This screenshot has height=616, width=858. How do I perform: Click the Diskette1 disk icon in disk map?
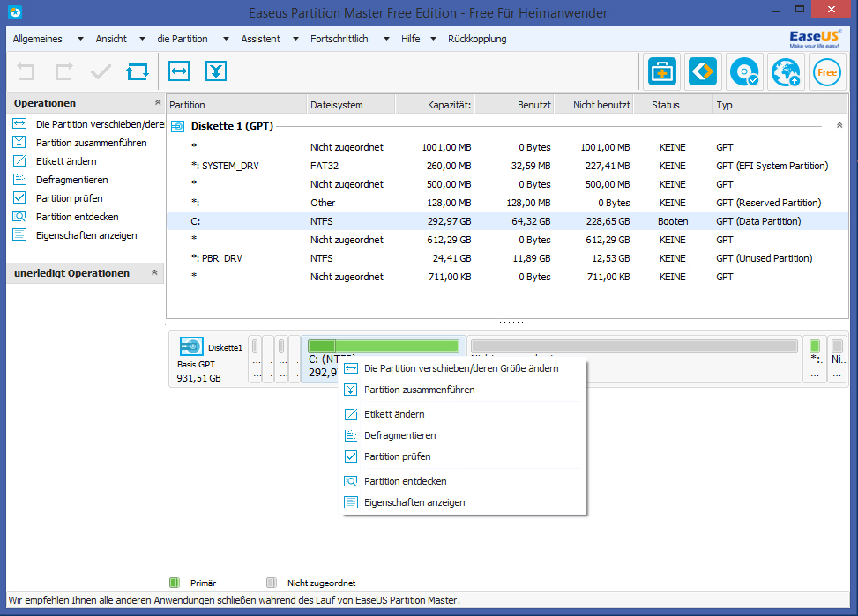point(191,347)
